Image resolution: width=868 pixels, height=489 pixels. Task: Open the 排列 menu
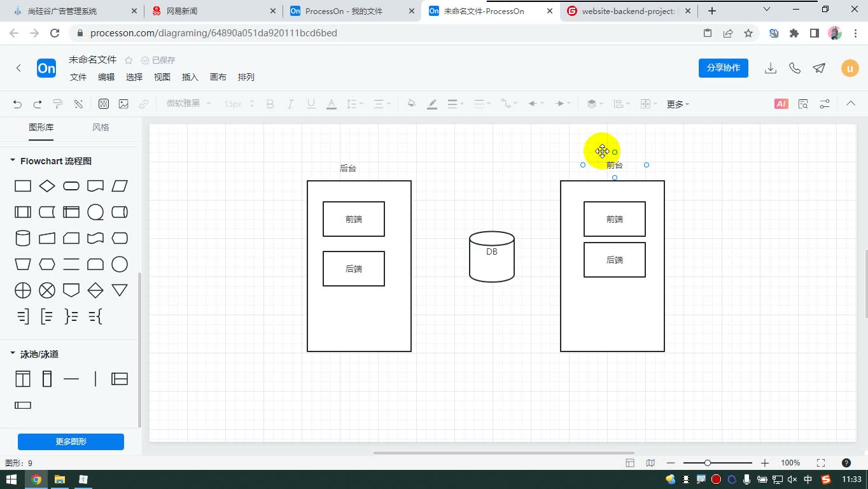(246, 77)
